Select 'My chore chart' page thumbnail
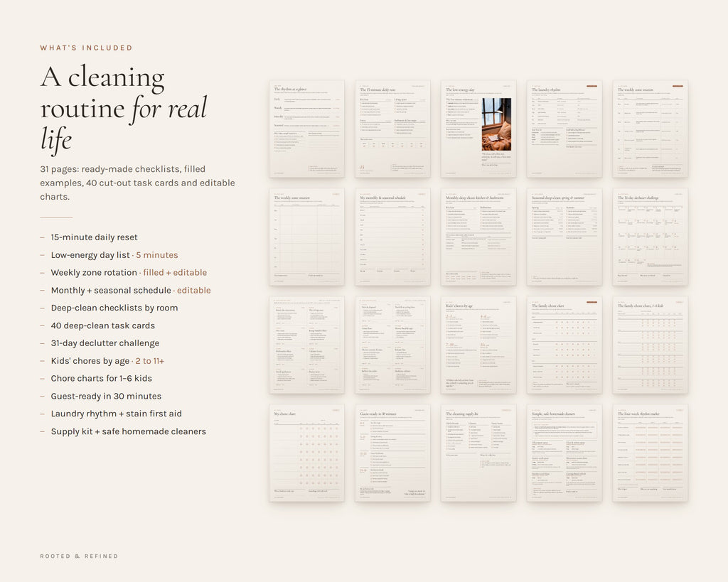Image resolution: width=728 pixels, height=582 pixels. click(x=307, y=453)
